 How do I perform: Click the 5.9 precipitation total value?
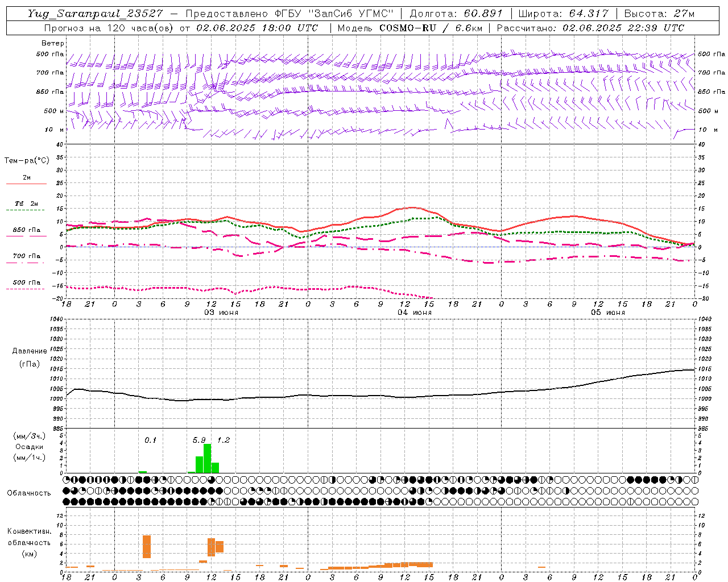point(199,440)
